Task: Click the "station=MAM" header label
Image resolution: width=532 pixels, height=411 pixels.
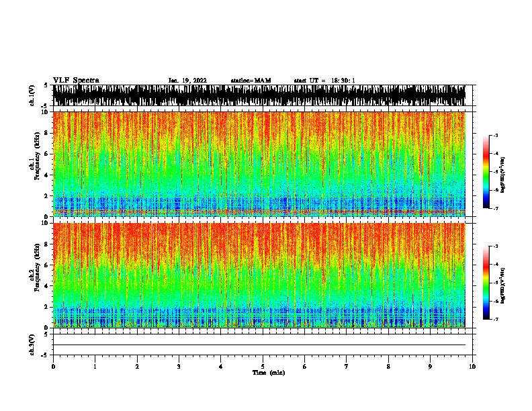Action: (x=251, y=81)
